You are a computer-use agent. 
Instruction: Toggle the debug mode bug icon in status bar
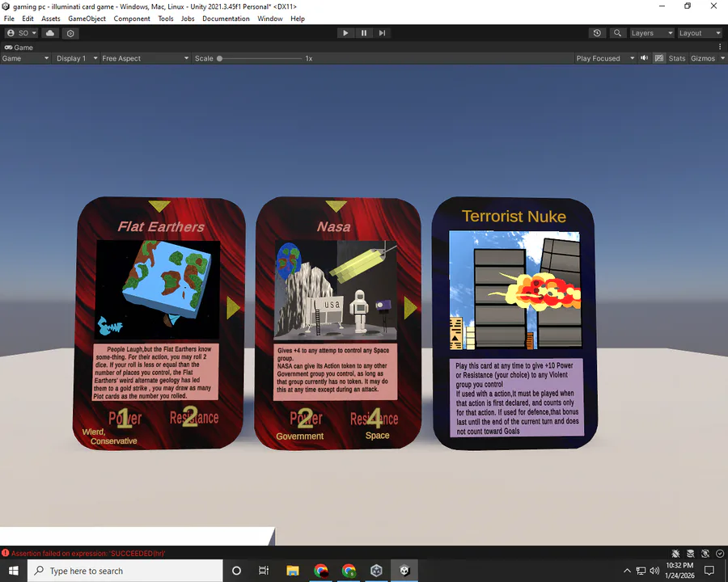pos(675,553)
